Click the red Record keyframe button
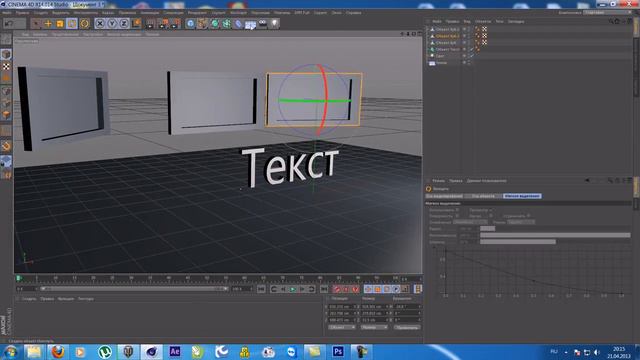 (x=336, y=289)
